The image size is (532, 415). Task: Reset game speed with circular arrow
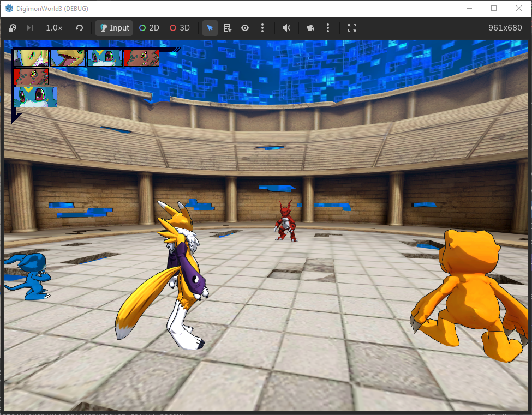(x=79, y=28)
